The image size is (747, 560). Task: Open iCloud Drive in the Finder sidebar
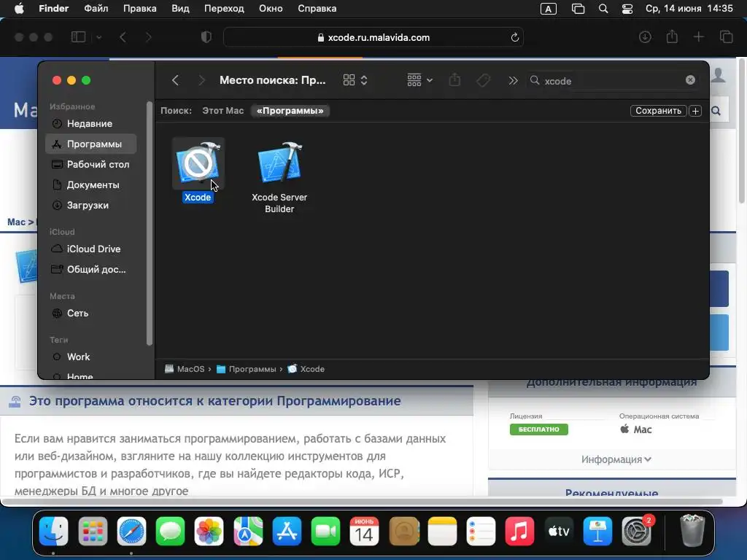coord(90,249)
